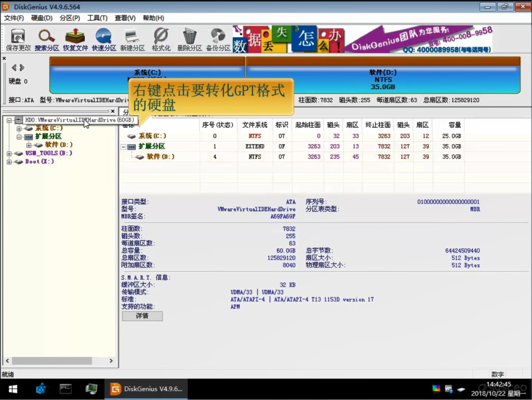Click the 保存更改 (Save Changes) toolbar icon
Screen dimensions: 532x400
(x=18, y=39)
